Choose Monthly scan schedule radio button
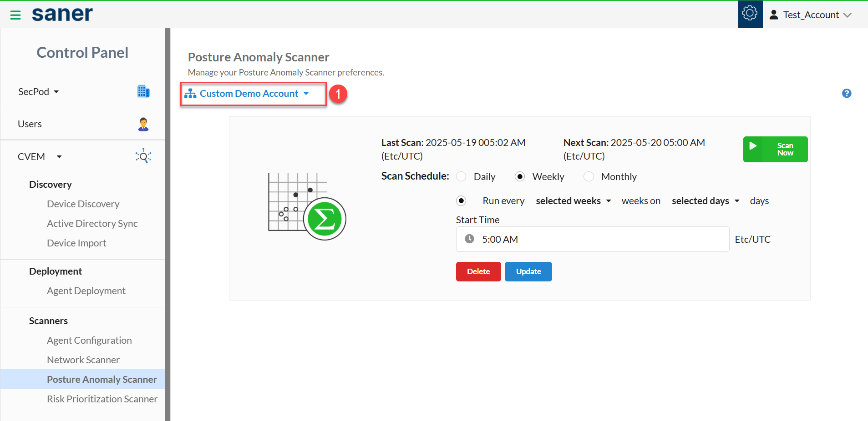 pos(589,176)
